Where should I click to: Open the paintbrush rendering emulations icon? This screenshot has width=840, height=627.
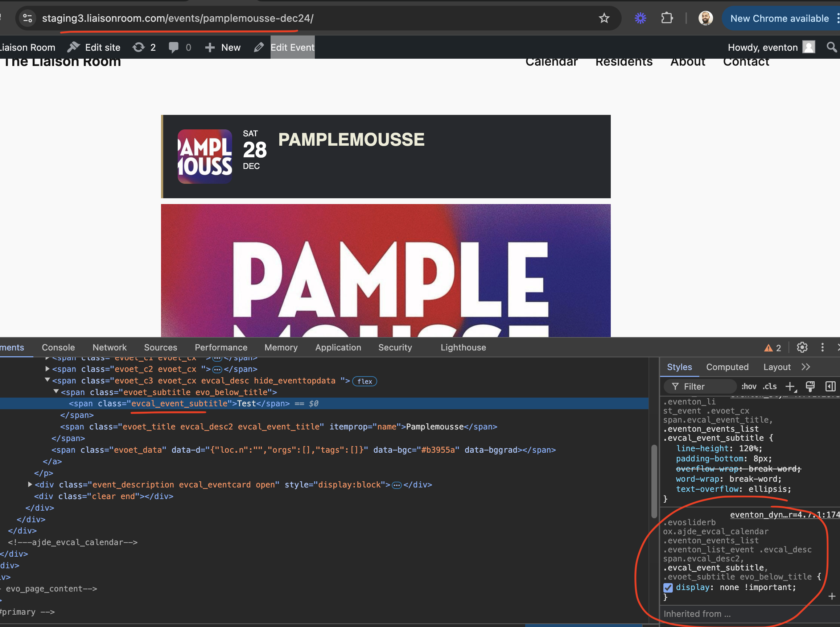click(810, 386)
